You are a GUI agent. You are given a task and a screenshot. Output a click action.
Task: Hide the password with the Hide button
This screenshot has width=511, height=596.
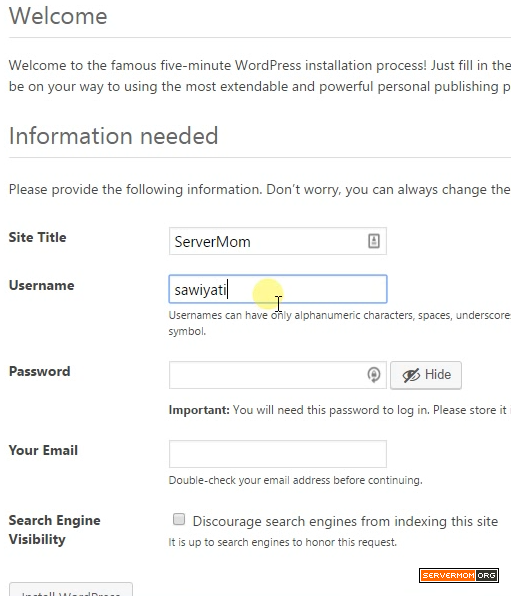click(x=426, y=375)
